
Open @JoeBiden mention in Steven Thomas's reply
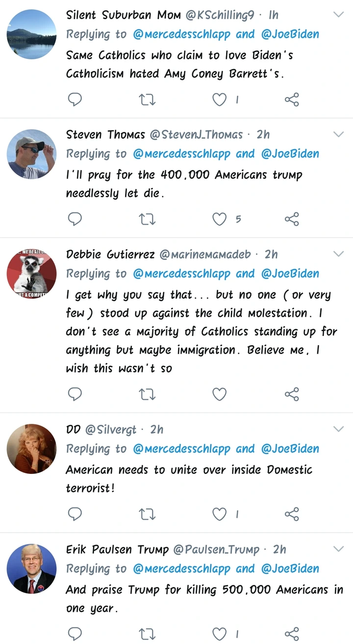290,154
